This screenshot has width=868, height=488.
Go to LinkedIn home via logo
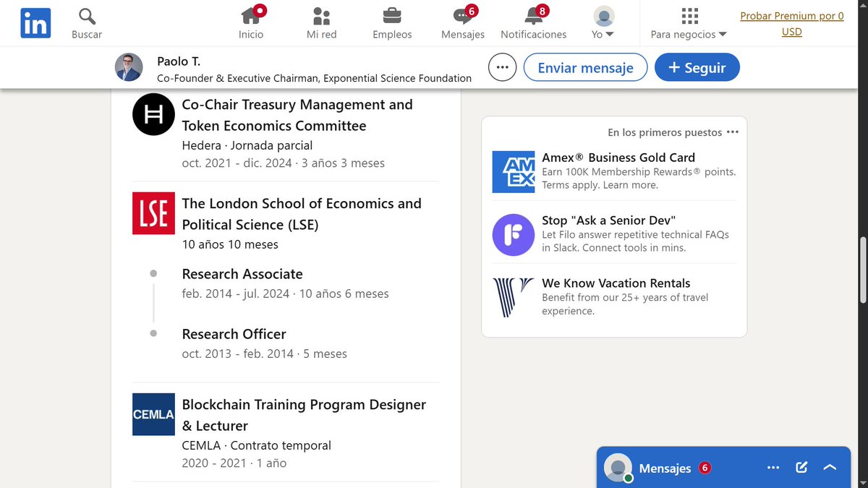(x=35, y=24)
